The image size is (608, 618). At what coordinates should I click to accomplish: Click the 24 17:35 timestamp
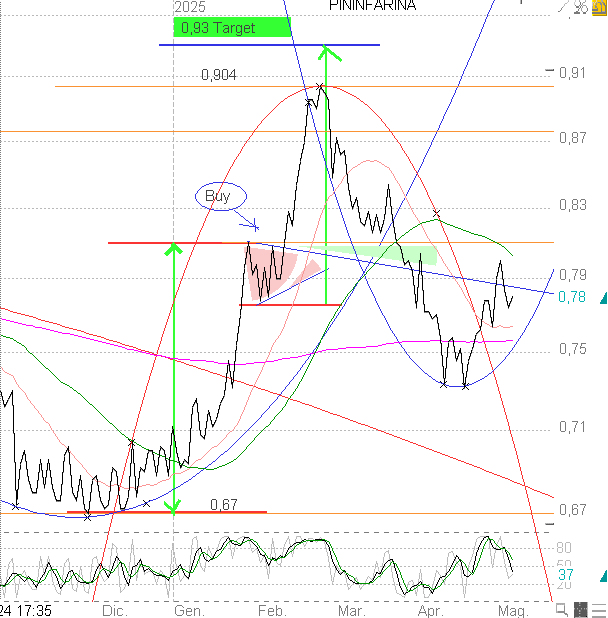coord(26,611)
